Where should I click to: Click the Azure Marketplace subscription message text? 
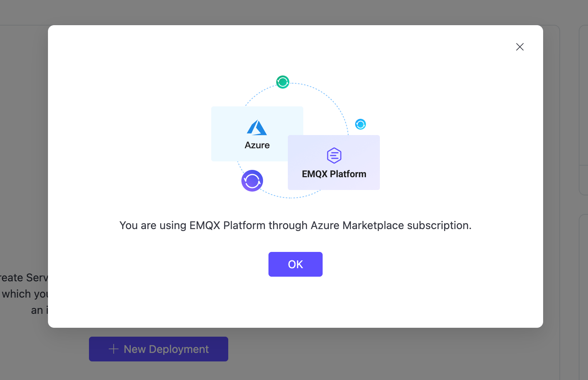[296, 225]
